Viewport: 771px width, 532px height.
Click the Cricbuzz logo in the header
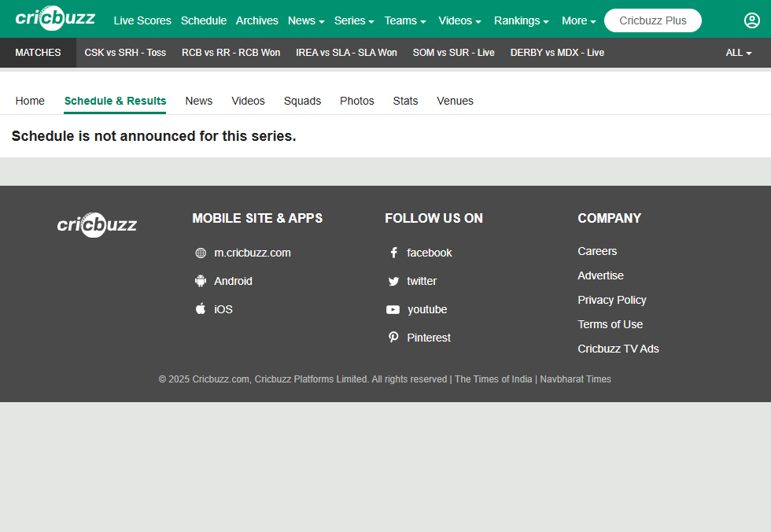(55, 18)
